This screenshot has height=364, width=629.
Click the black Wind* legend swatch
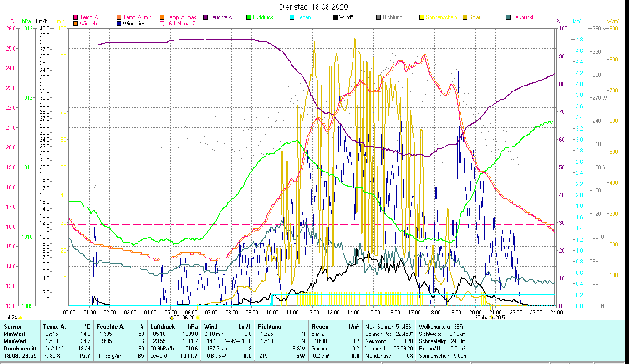tap(335, 17)
